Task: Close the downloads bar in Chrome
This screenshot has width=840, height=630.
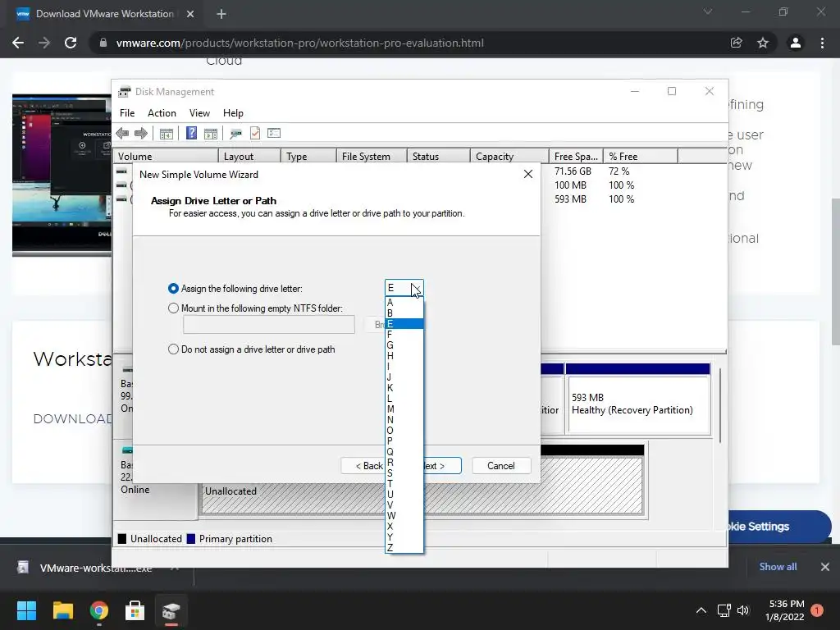Action: [x=825, y=567]
